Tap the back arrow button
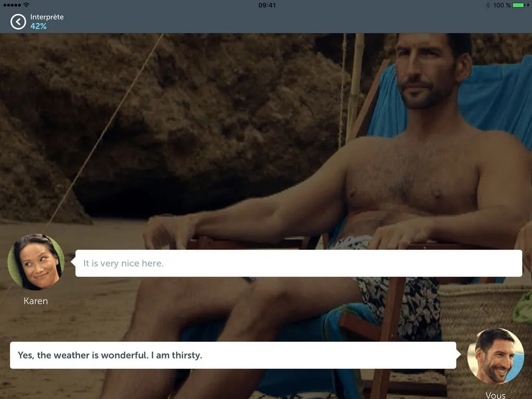 [18, 22]
